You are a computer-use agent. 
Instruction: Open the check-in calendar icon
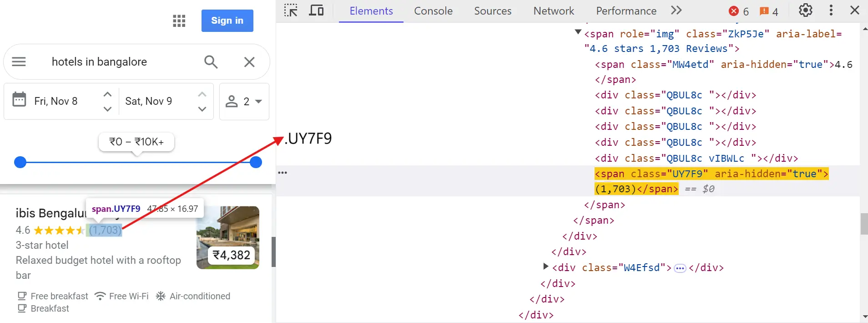(19, 99)
